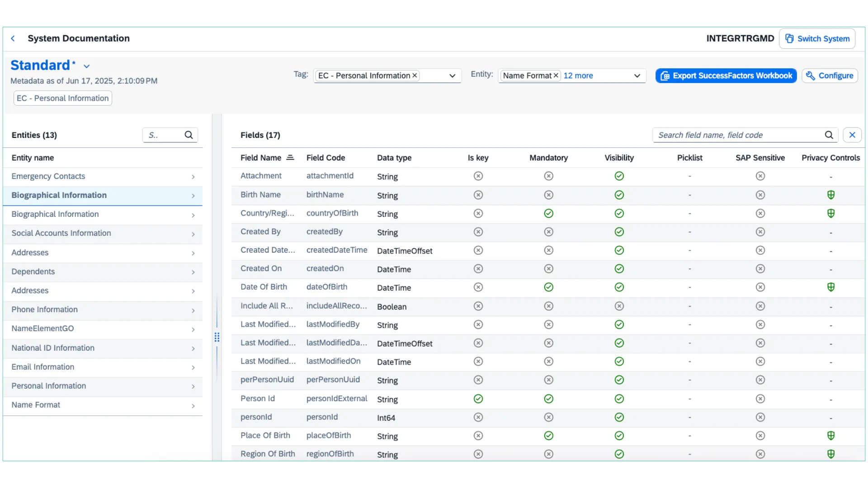
Task: Click Region Of Birth privacy shield icon
Action: (830, 454)
